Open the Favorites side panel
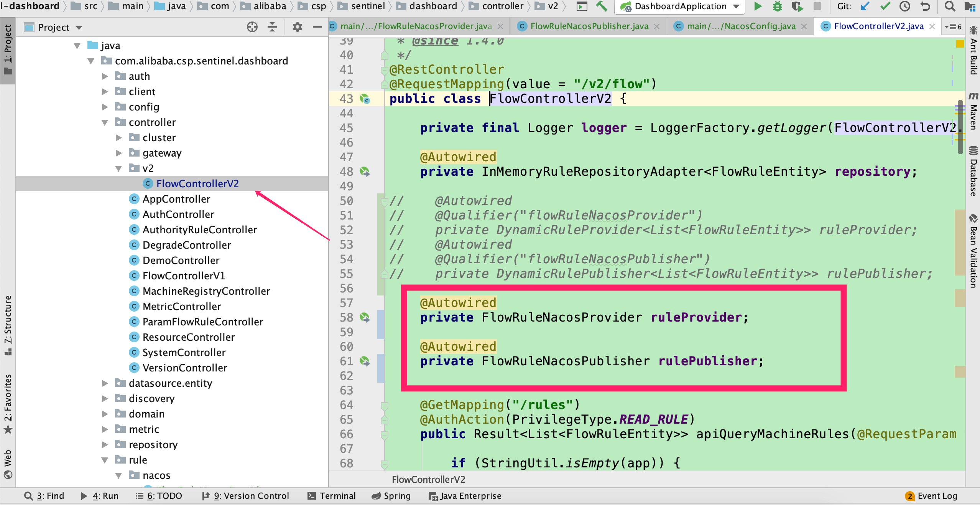 pos(8,404)
